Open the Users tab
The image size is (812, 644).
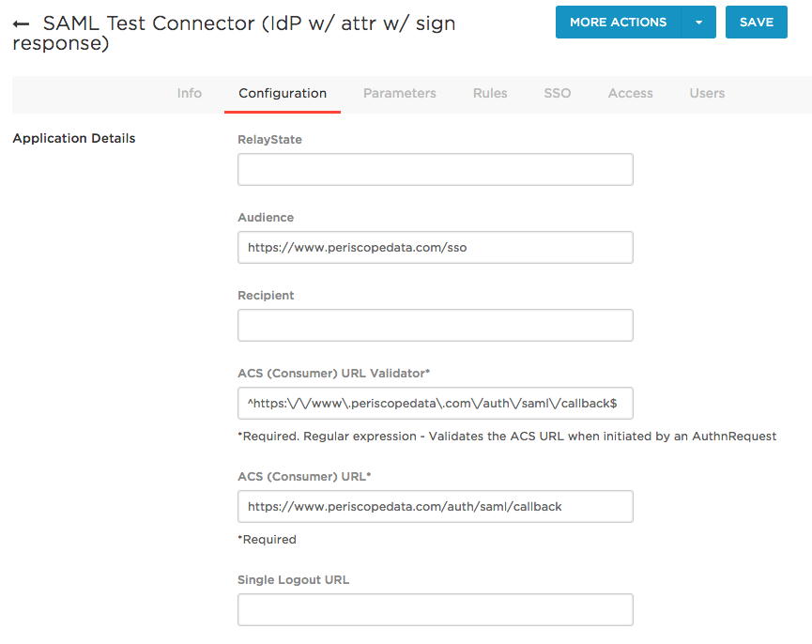tap(707, 93)
